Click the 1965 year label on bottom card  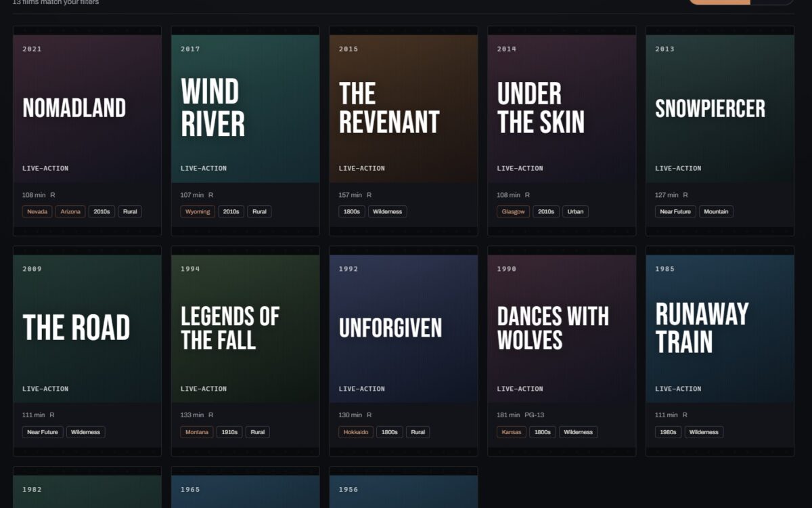point(190,489)
